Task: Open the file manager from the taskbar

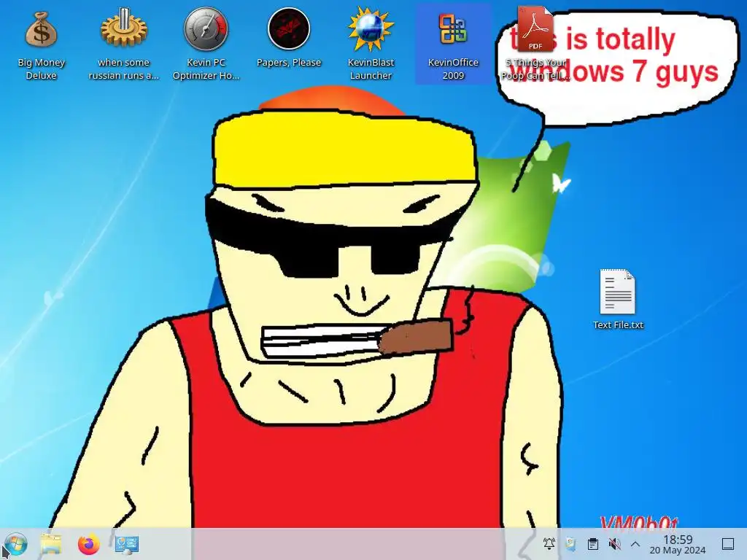Action: point(51,544)
